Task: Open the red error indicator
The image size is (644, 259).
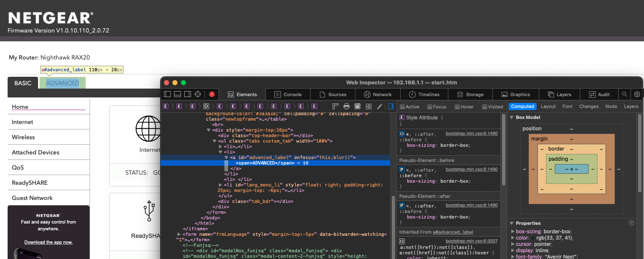Action: tap(212, 94)
